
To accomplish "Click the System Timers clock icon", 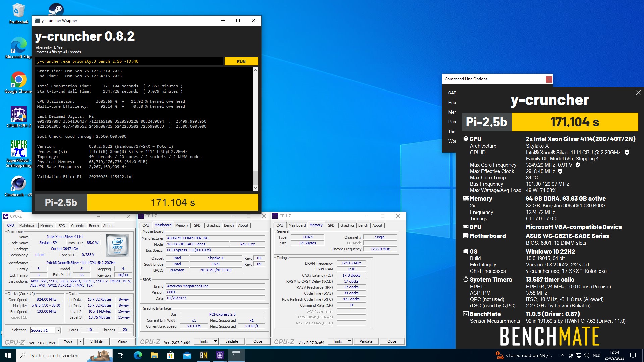I will point(466,279).
